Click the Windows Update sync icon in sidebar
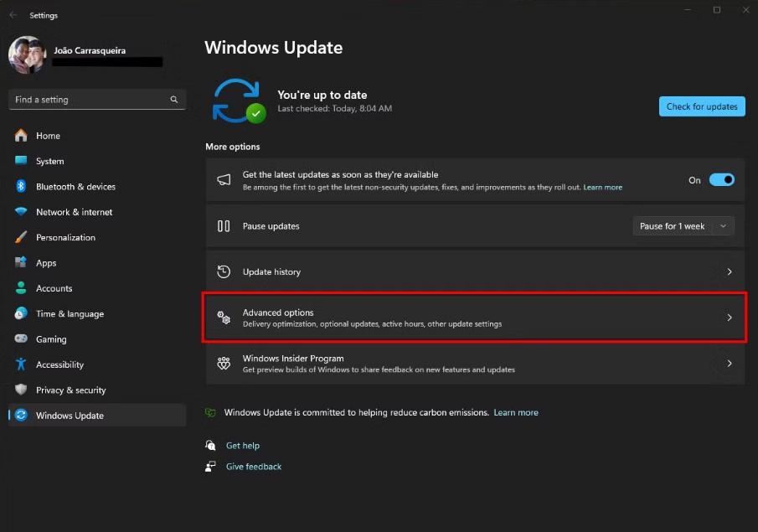The image size is (758, 532). pyautogui.click(x=21, y=415)
